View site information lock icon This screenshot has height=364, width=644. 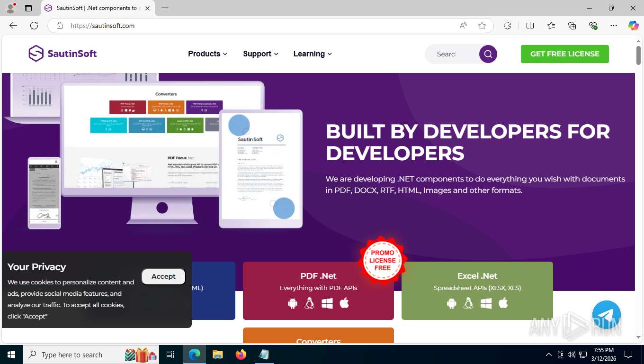tap(60, 26)
